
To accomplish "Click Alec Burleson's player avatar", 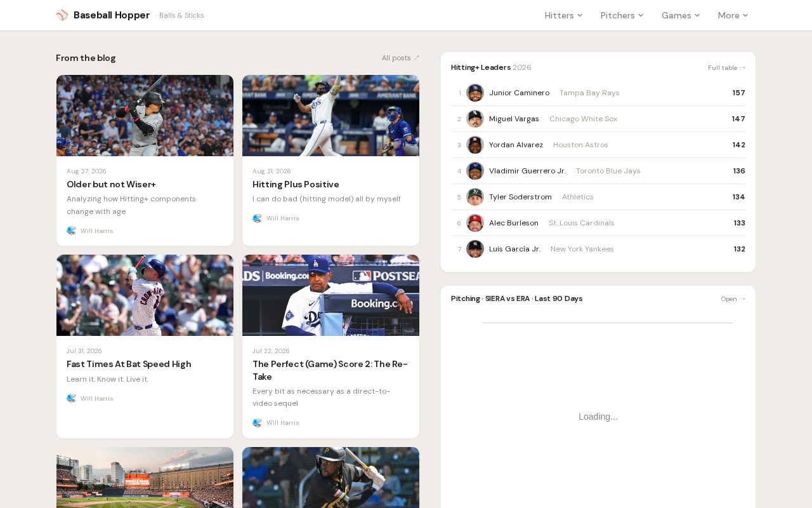I will (475, 223).
